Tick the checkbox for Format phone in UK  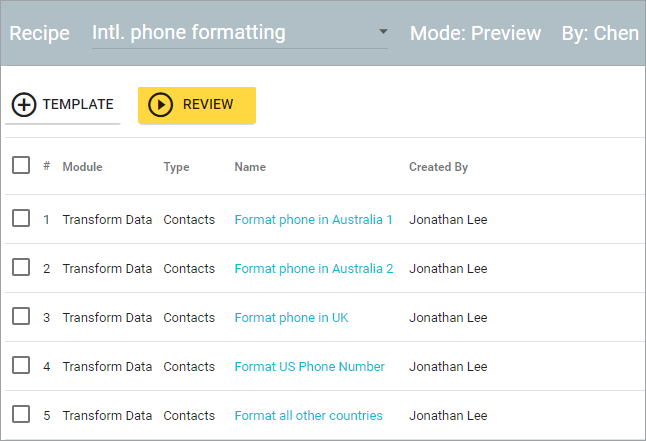(21, 316)
